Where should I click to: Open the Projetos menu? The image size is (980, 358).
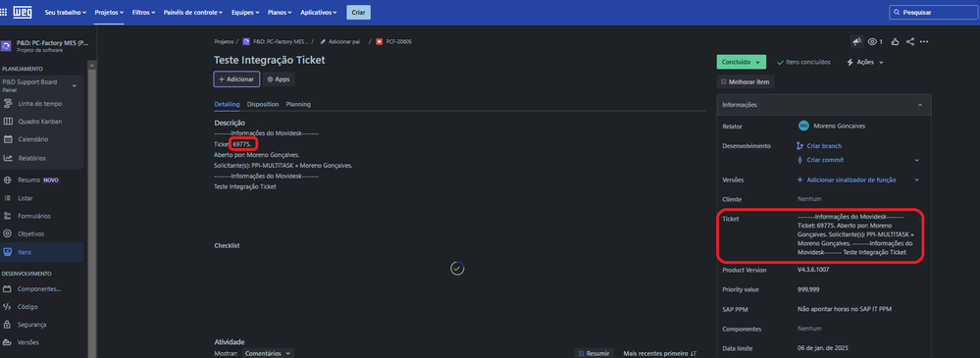(x=109, y=12)
